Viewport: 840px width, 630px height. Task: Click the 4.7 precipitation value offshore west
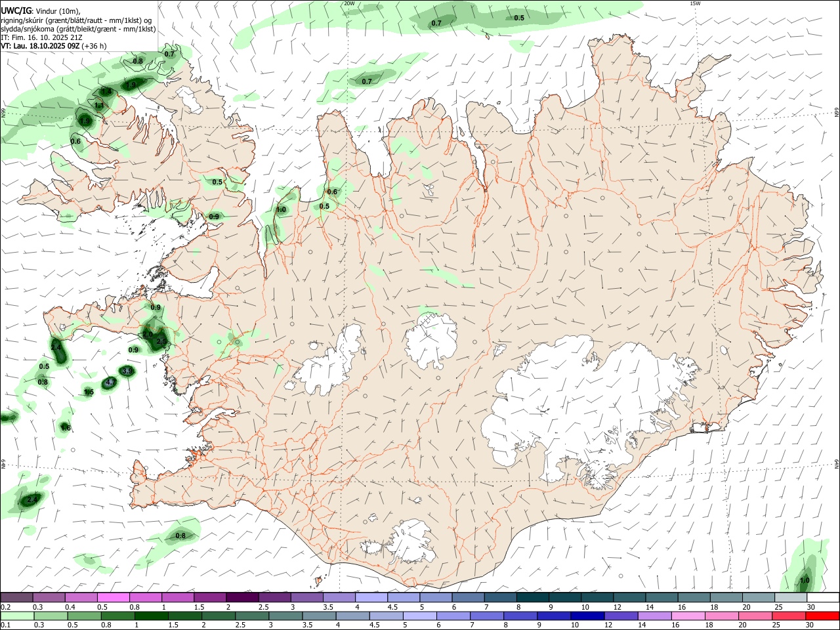110,383
